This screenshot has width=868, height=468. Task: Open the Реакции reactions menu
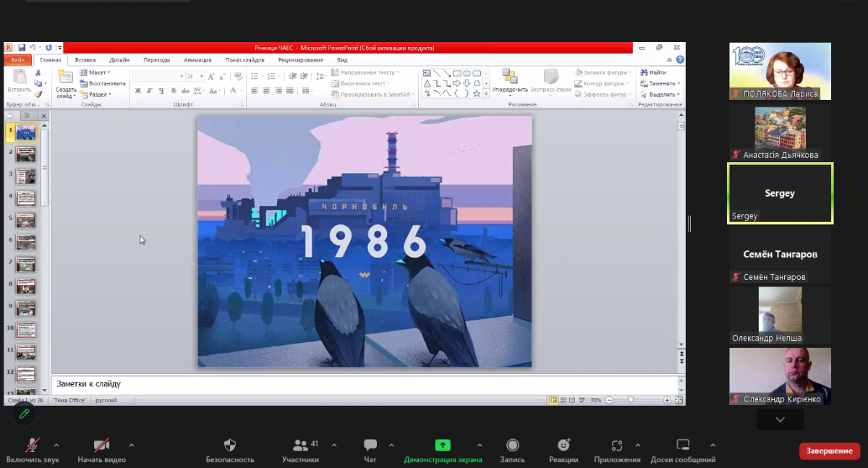pos(563,446)
